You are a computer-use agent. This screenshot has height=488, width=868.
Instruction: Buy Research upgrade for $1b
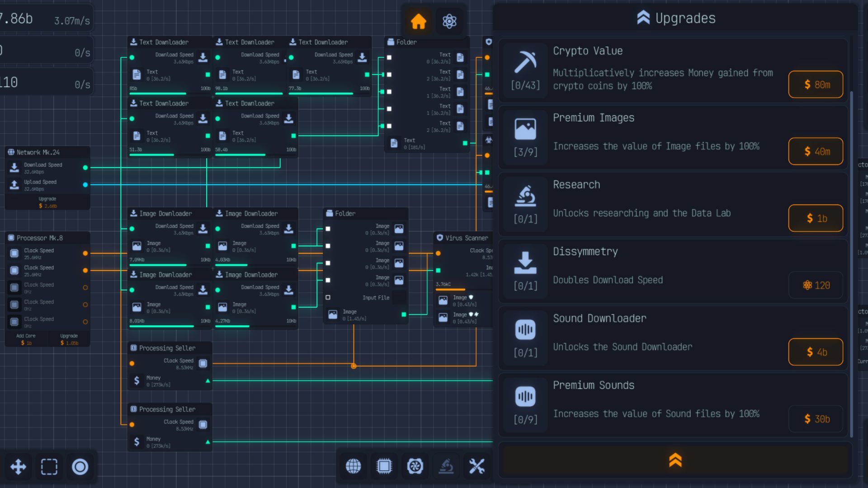tap(816, 218)
